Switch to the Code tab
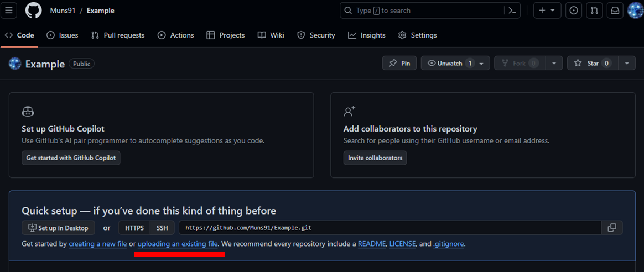644x272 pixels. point(19,35)
